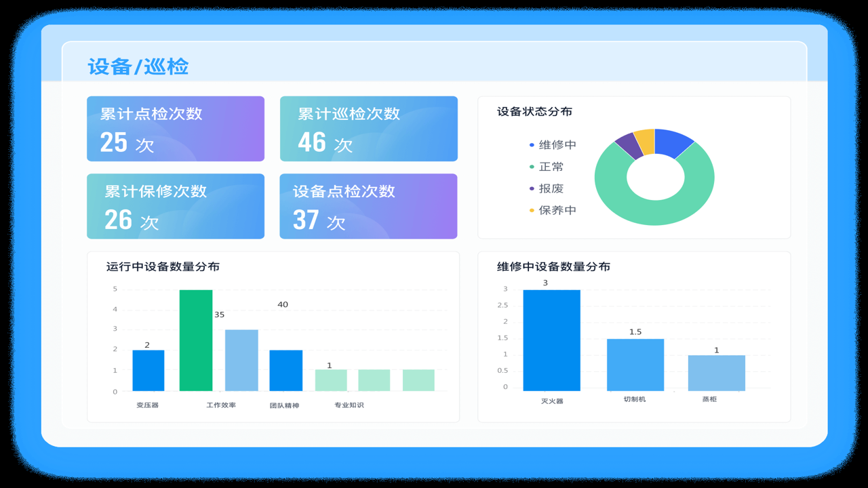Click the 灭火器 bar labeled 3

pos(552,340)
